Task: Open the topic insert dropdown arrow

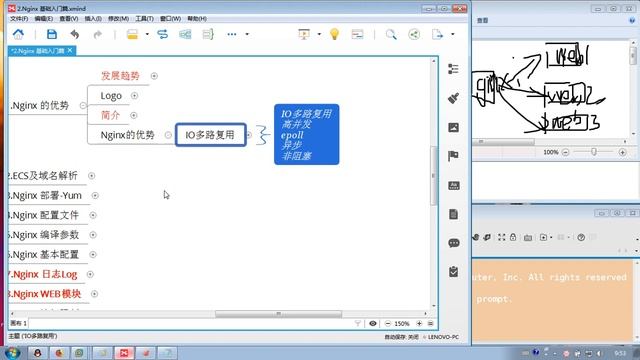Action: [x=147, y=34]
